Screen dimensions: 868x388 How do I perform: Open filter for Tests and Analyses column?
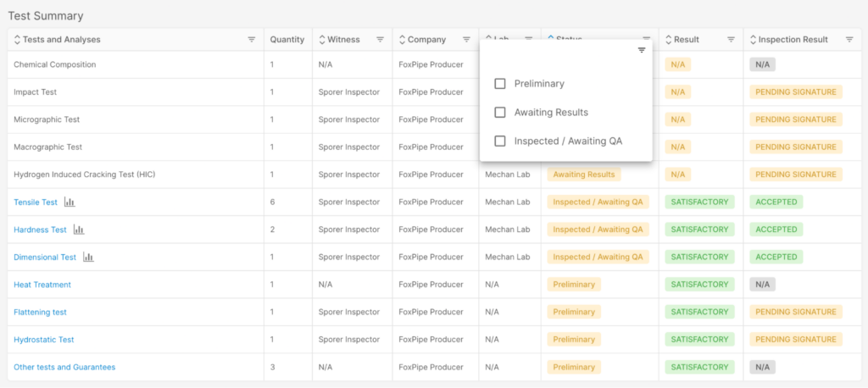[251, 40]
